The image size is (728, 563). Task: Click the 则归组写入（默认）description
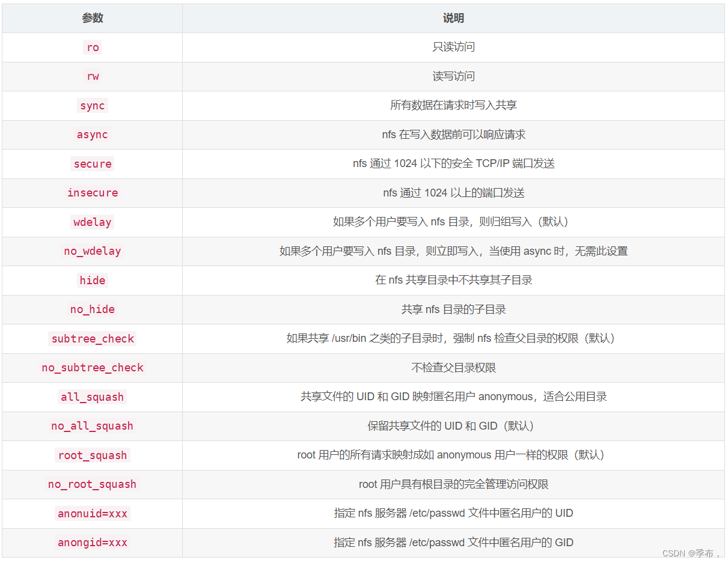tap(454, 222)
